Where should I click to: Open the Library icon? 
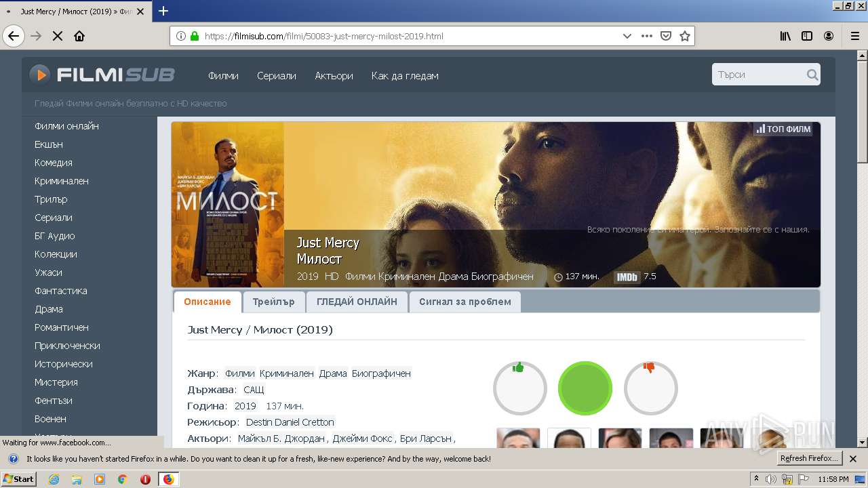785,36
